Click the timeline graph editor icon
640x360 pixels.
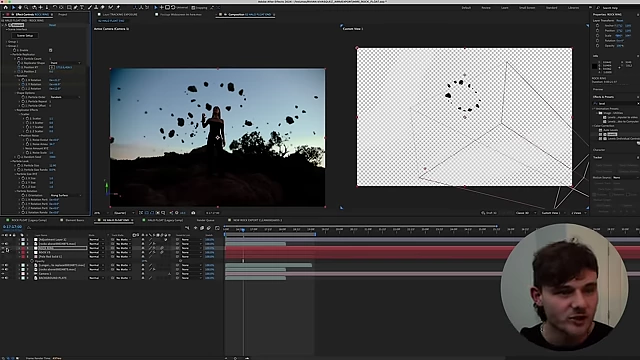click(217, 228)
